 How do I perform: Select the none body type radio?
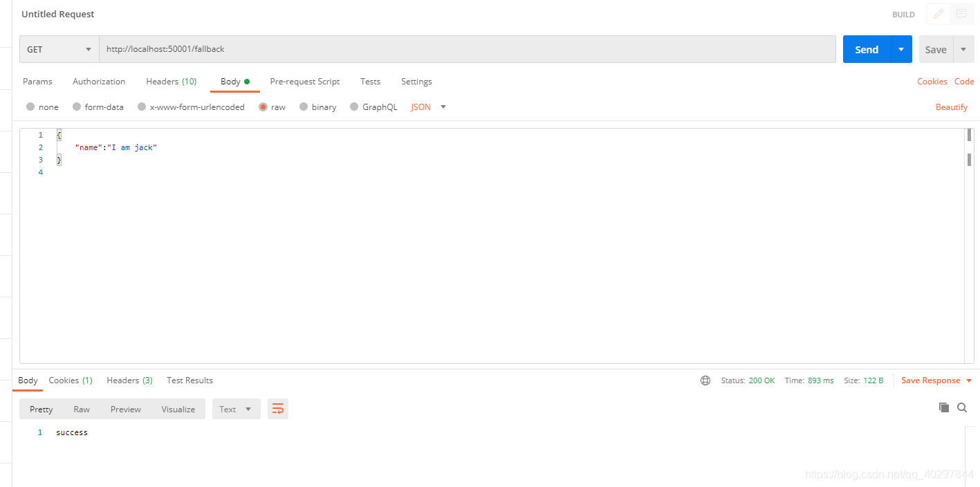click(x=30, y=107)
